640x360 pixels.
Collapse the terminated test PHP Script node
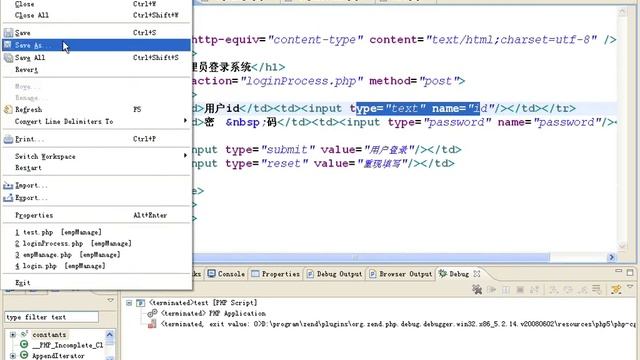pos(129,303)
